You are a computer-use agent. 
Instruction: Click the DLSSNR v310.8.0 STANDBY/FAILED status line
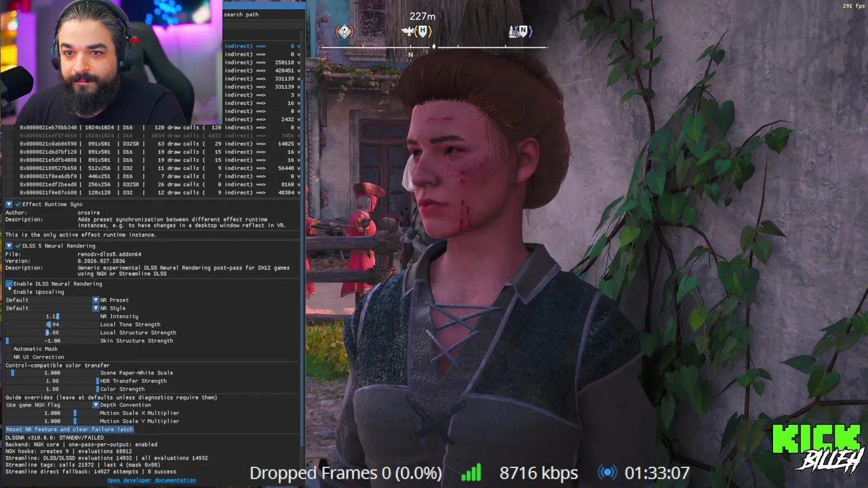point(55,438)
